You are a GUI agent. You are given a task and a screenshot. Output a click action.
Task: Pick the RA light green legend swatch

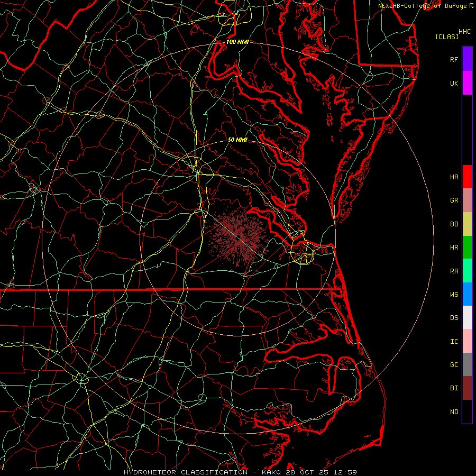pyautogui.click(x=467, y=271)
